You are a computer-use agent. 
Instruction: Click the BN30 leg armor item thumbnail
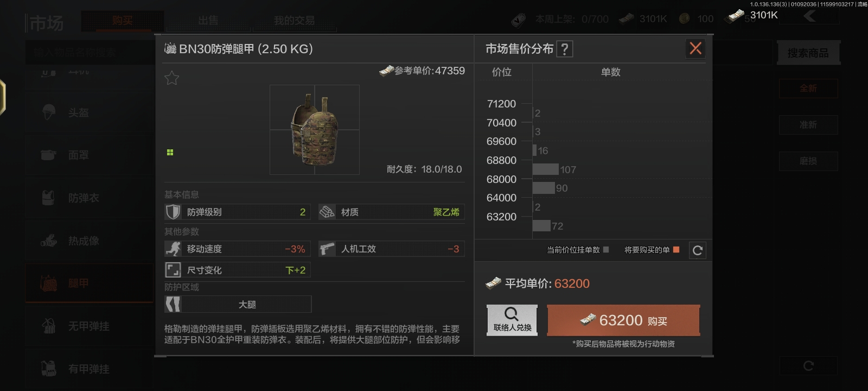pos(315,130)
